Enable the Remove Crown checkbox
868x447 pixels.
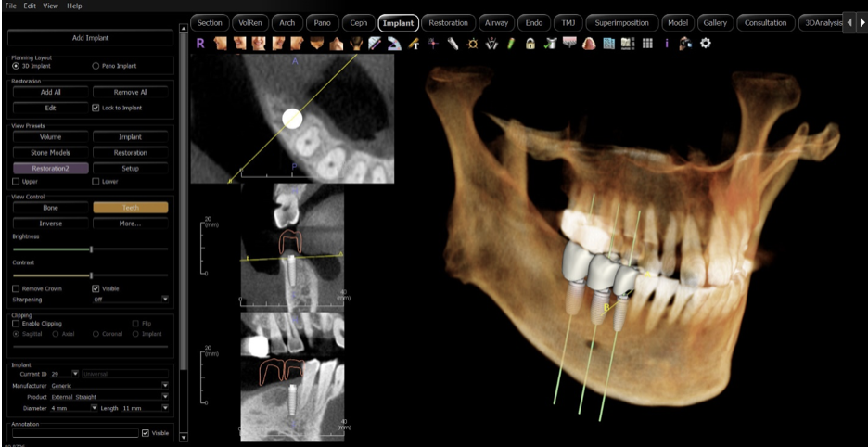[x=16, y=288]
